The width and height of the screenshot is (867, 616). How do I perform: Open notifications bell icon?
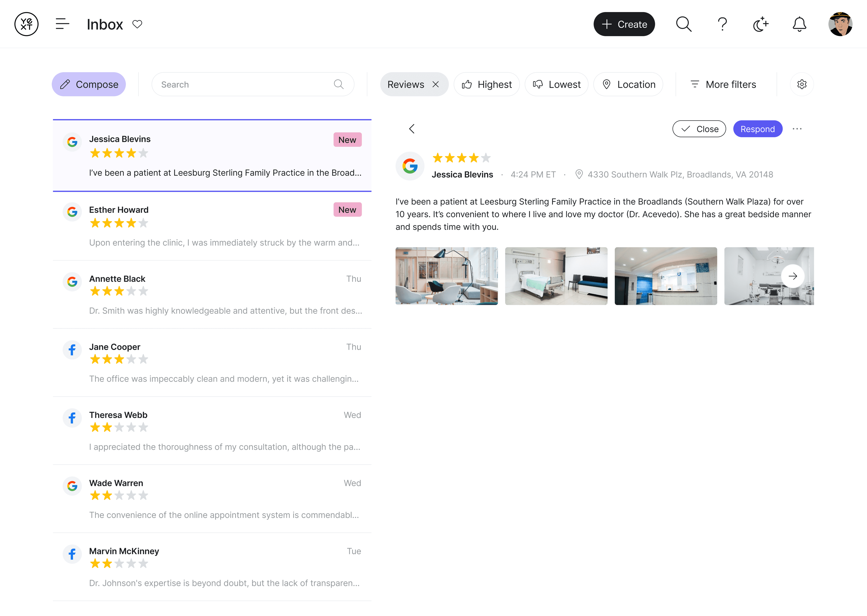click(799, 24)
